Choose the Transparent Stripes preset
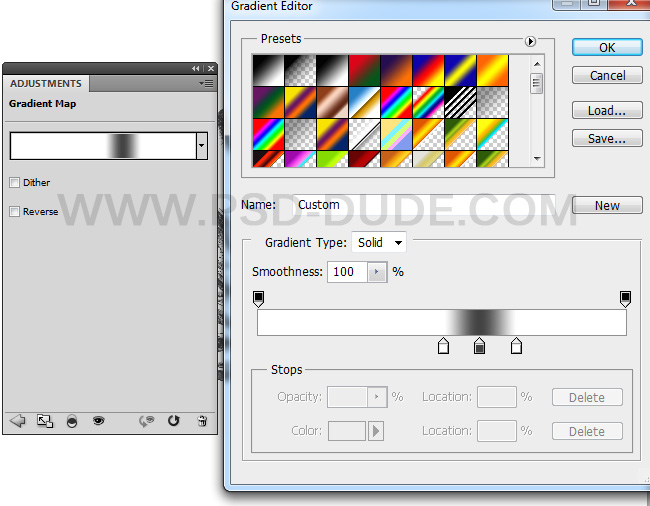The height and width of the screenshot is (506, 650). (x=460, y=102)
